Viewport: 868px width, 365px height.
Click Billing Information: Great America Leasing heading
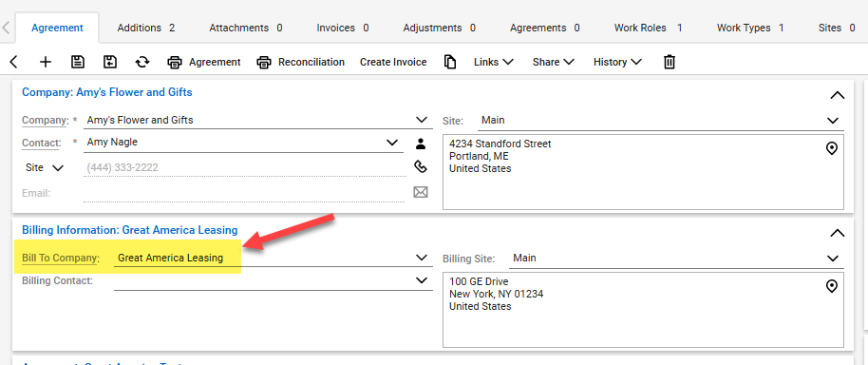[x=129, y=230]
